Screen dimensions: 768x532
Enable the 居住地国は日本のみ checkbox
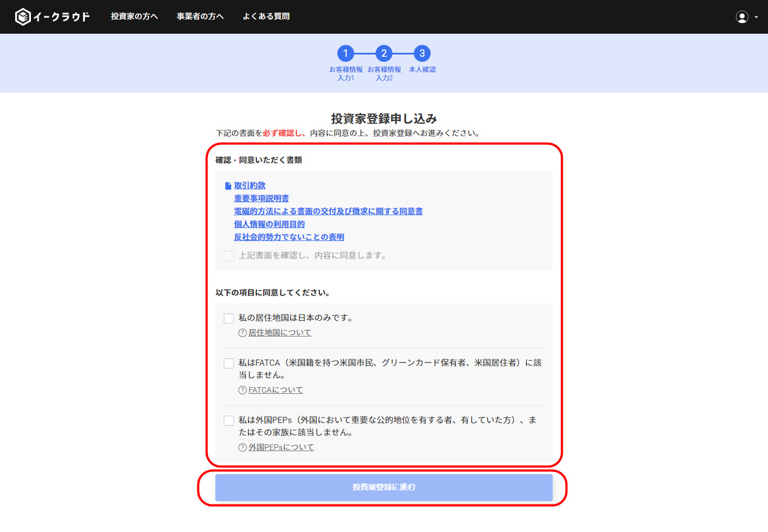tap(228, 317)
